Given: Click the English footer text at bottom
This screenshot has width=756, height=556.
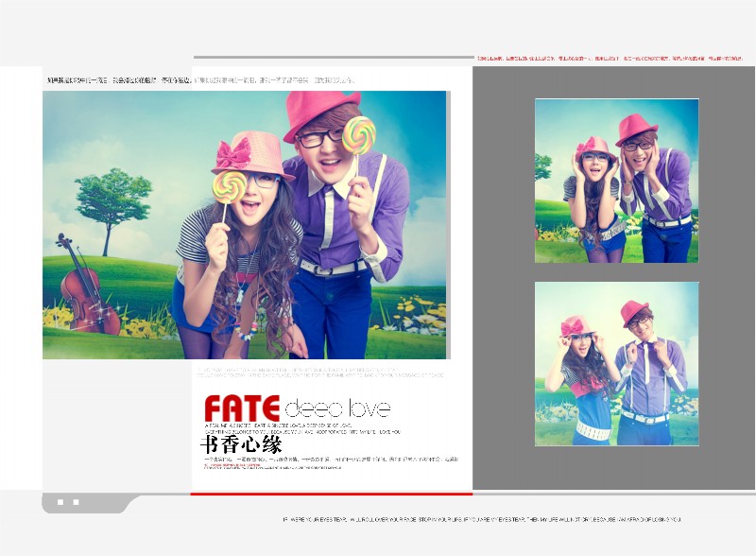Looking at the screenshot, I should [481, 519].
